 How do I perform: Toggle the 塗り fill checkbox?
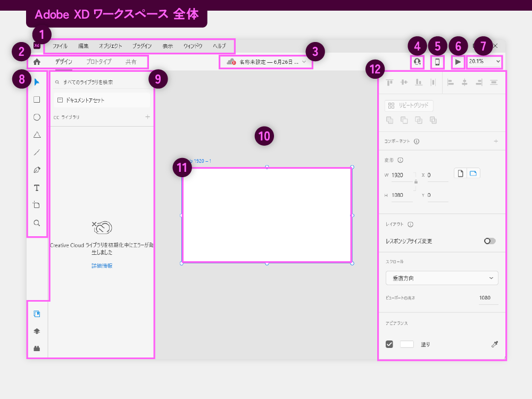389,344
